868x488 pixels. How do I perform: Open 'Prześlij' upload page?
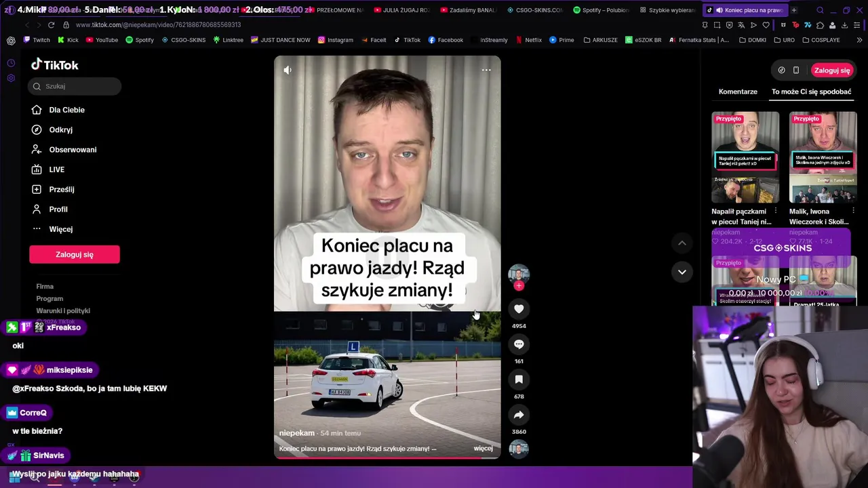pos(61,190)
